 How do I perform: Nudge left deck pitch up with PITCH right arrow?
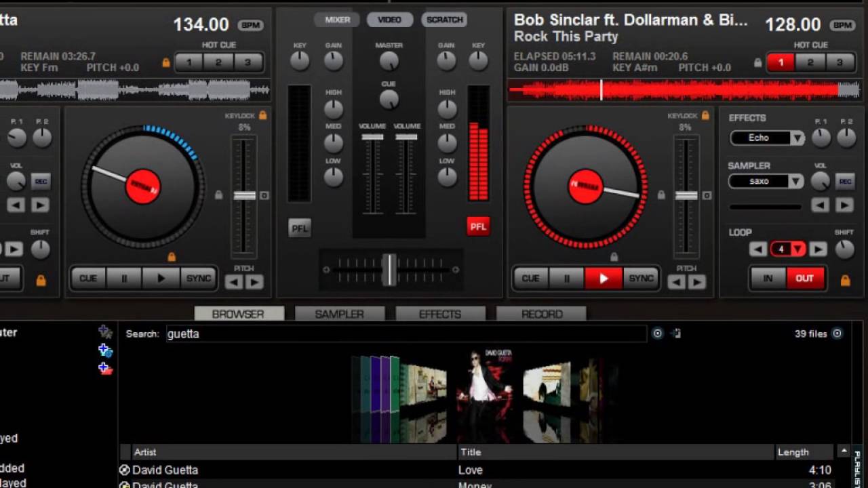(x=254, y=282)
